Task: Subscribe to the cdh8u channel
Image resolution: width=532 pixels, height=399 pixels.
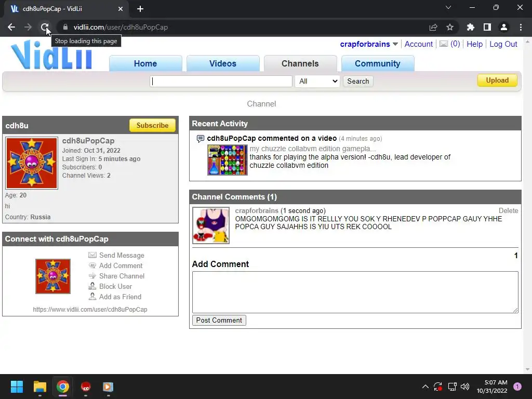Action: tap(152, 125)
